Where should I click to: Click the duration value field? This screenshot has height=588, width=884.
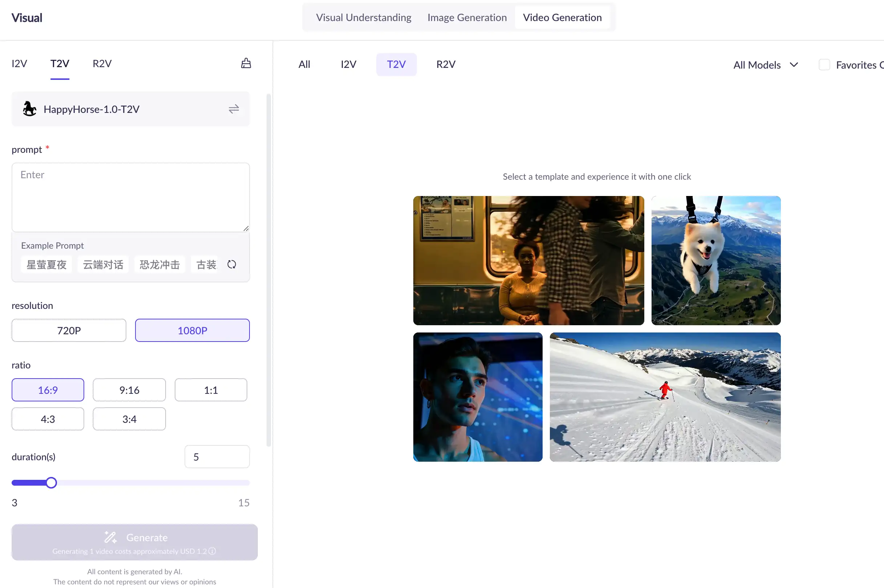tap(217, 456)
